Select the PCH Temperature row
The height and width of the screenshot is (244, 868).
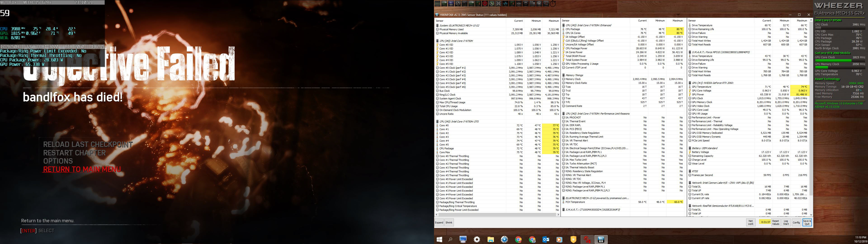[623, 202]
